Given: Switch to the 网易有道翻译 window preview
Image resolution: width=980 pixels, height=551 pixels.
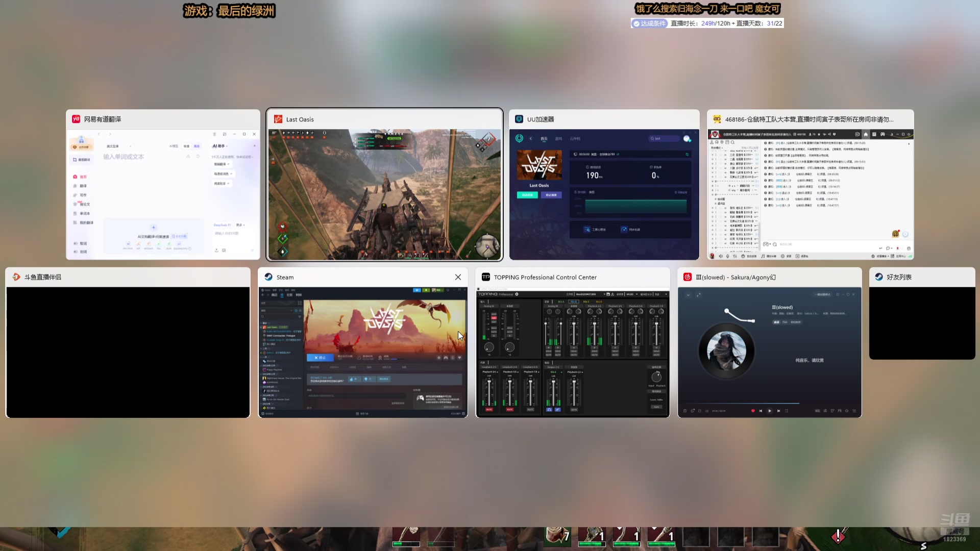Looking at the screenshot, I should pyautogui.click(x=163, y=194).
